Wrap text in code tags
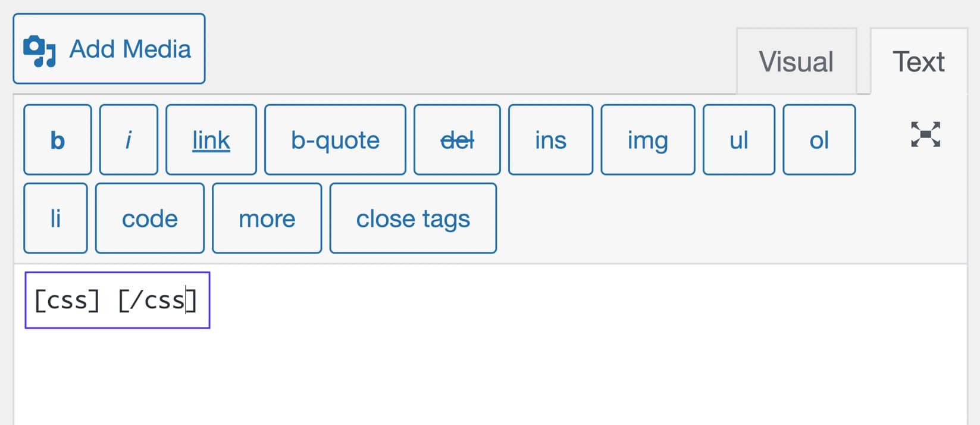Viewport: 980px width, 425px height. 149,218
